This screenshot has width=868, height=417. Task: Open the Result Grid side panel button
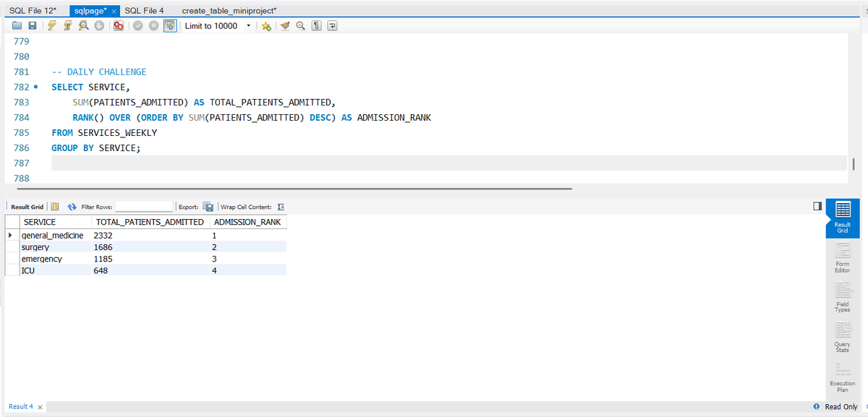point(843,218)
